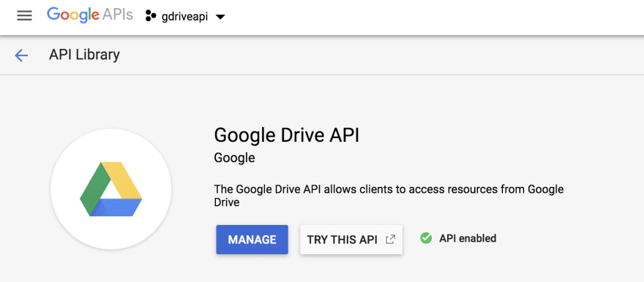Click the empty area of the top header bar
Screen dimensions: 644x282
click(x=431, y=18)
